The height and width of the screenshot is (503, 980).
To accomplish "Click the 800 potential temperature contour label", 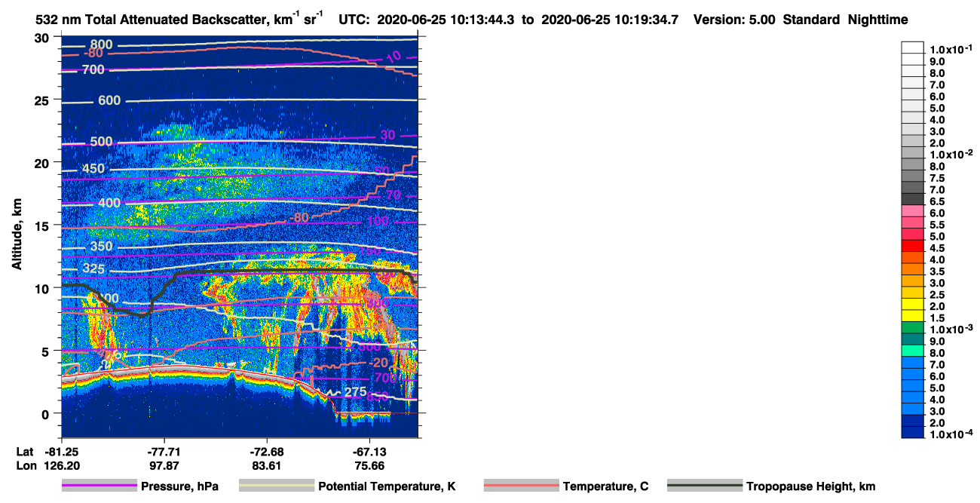I will (101, 45).
